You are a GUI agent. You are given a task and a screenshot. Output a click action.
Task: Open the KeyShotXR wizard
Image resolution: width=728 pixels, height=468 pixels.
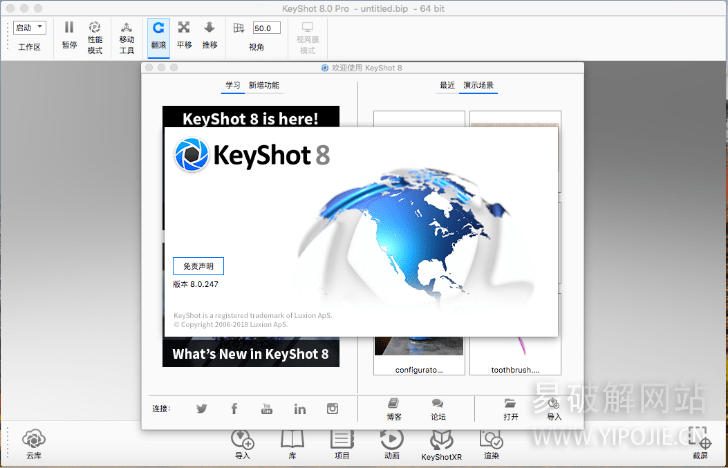coord(442,445)
